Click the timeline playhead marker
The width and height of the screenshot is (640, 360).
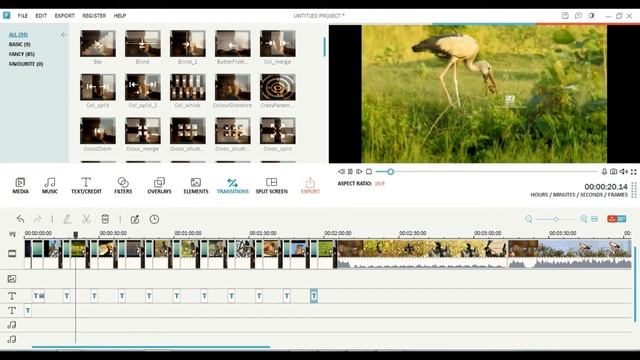[x=76, y=235]
